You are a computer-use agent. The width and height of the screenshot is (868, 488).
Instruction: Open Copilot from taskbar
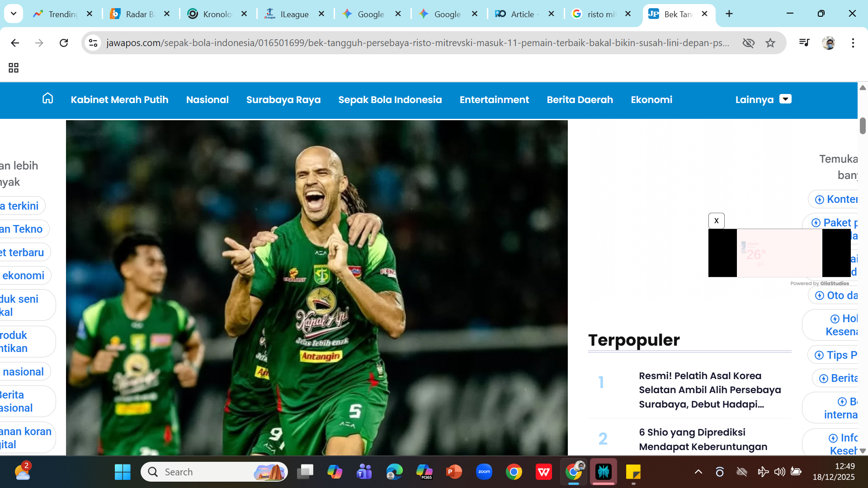click(335, 472)
